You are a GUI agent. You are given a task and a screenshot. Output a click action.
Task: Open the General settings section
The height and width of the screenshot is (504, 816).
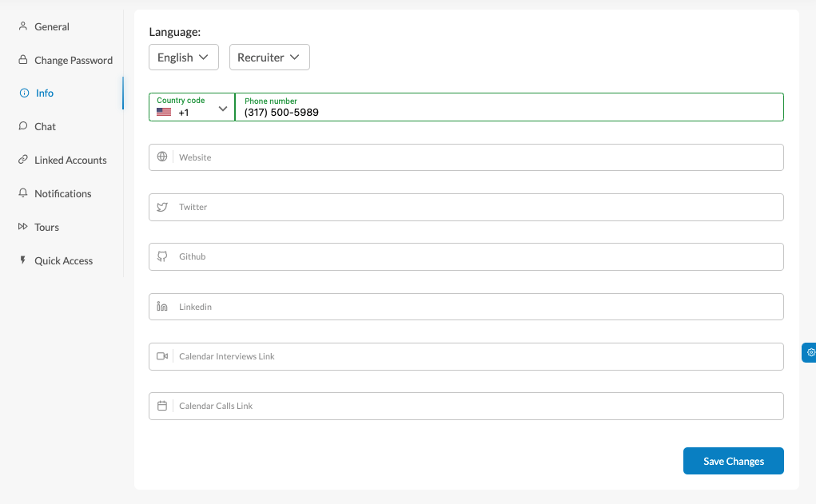(51, 26)
